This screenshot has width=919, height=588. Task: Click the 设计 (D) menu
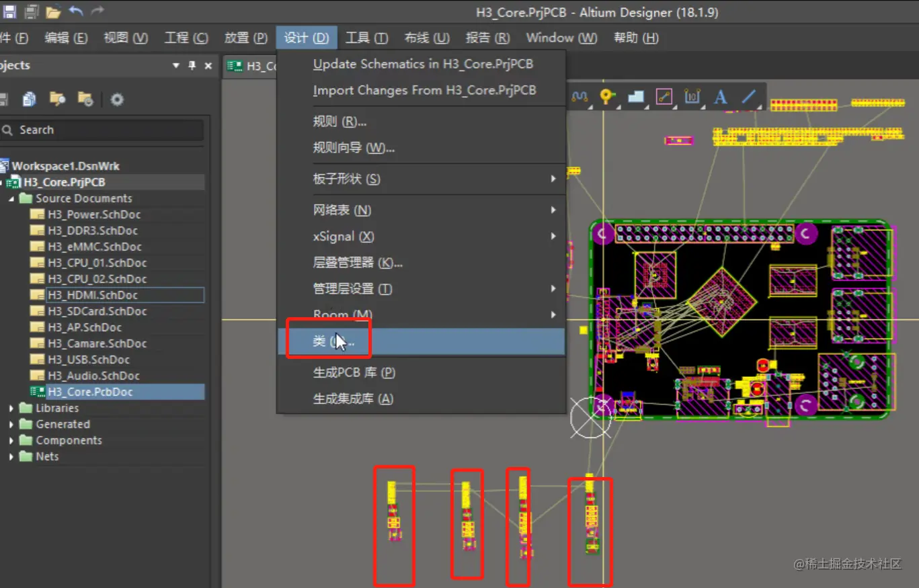307,38
